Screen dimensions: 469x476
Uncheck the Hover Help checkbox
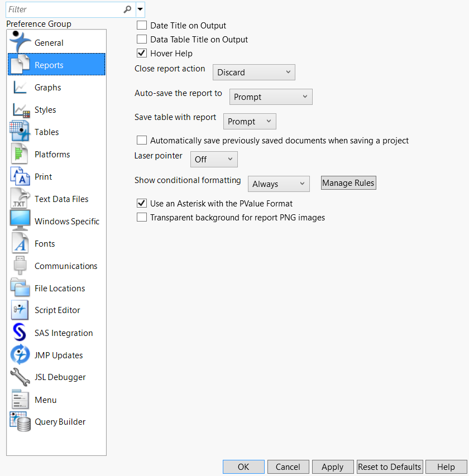(142, 53)
